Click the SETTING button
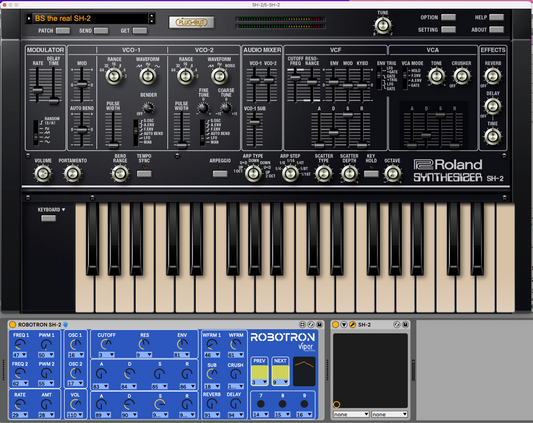Viewport: 533px width, 423px height. (449, 30)
